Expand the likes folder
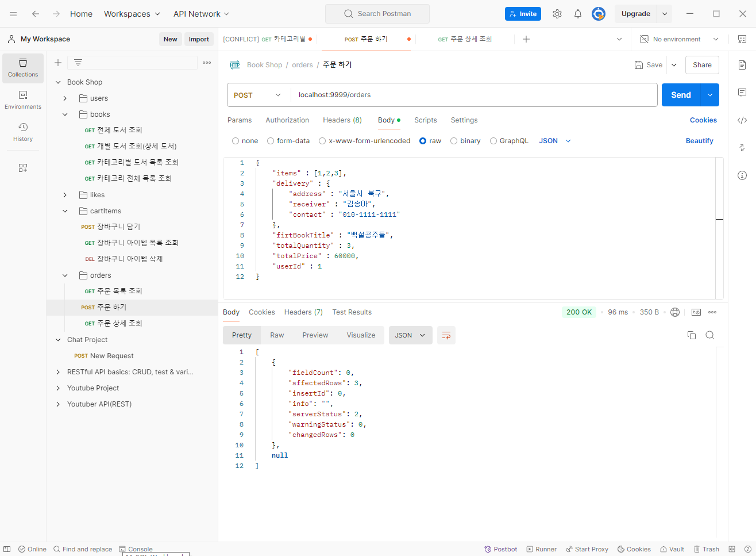 (65, 195)
